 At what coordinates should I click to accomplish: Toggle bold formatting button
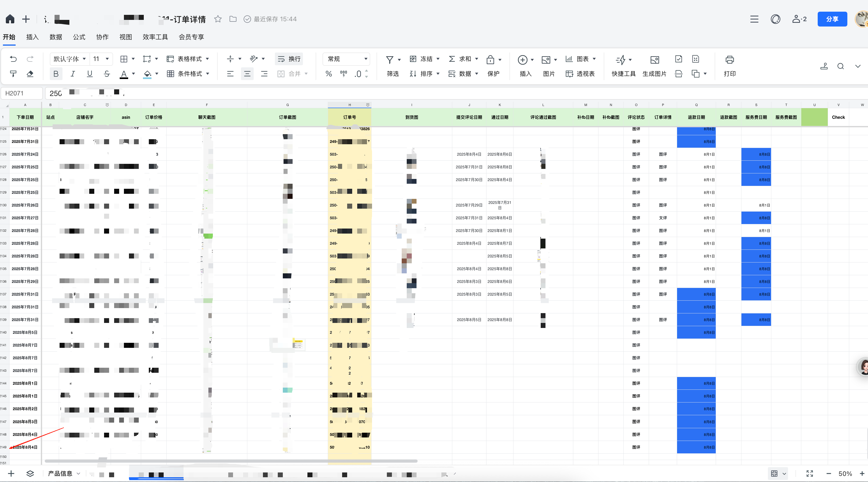[56, 74]
